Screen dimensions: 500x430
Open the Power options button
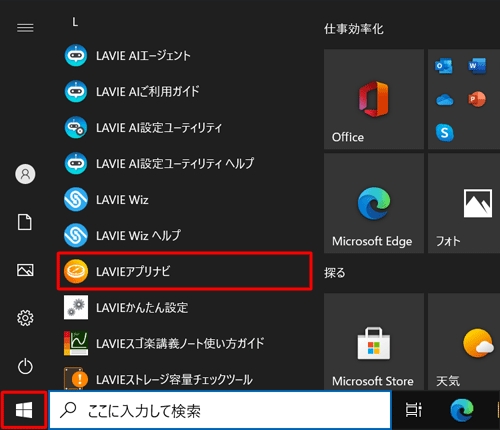point(25,366)
